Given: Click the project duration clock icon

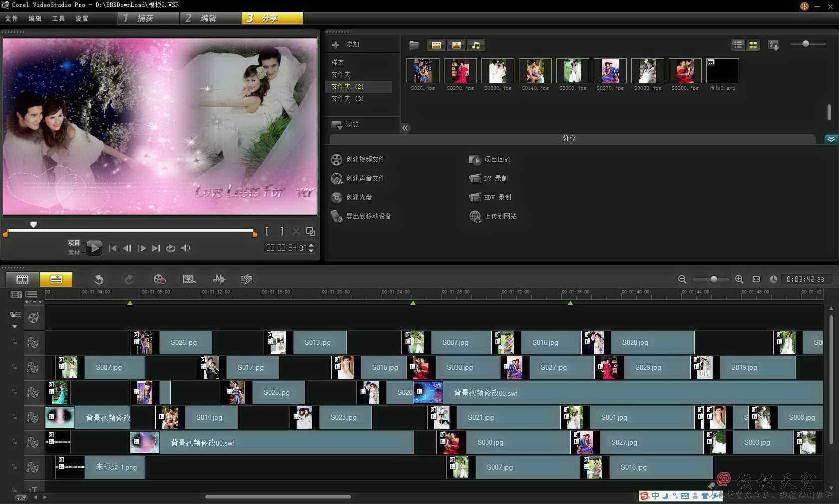Looking at the screenshot, I should (773, 279).
